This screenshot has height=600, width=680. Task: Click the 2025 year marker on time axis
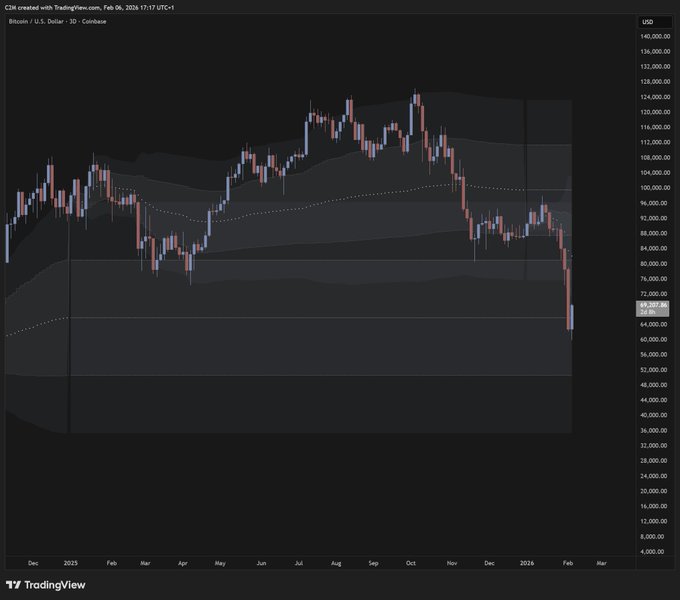tap(70, 564)
